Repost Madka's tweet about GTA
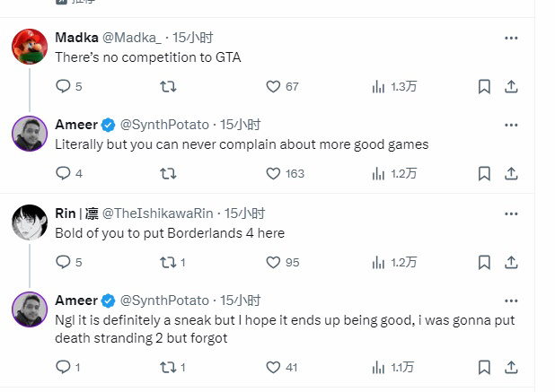This screenshot has width=555, height=392. pyautogui.click(x=168, y=86)
